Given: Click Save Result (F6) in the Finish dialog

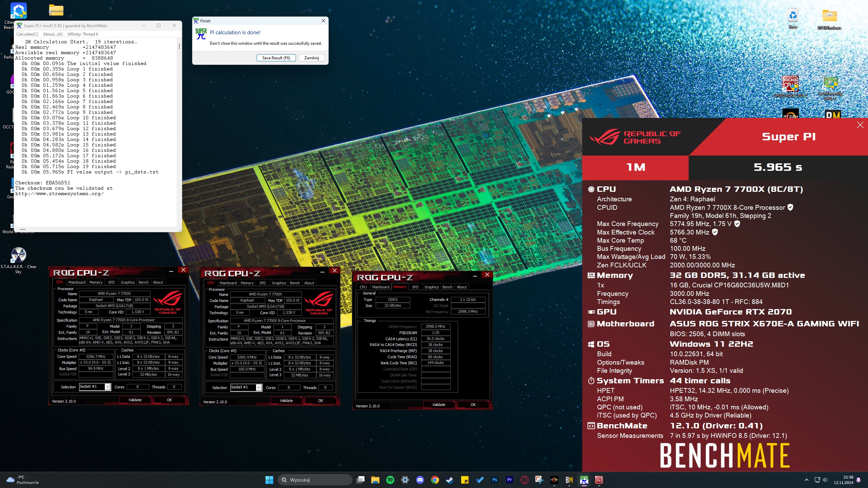Looking at the screenshot, I should pyautogui.click(x=276, y=58).
